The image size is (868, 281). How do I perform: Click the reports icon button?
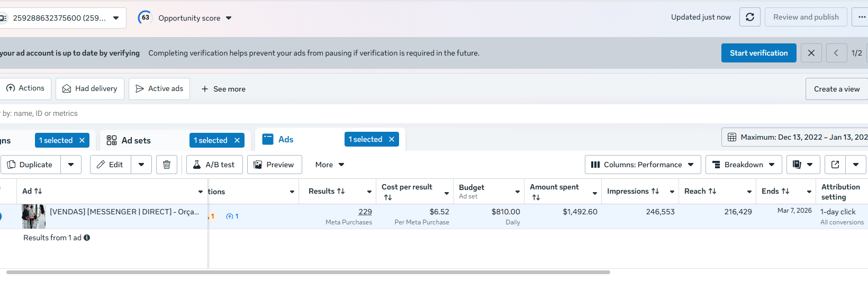tap(797, 165)
